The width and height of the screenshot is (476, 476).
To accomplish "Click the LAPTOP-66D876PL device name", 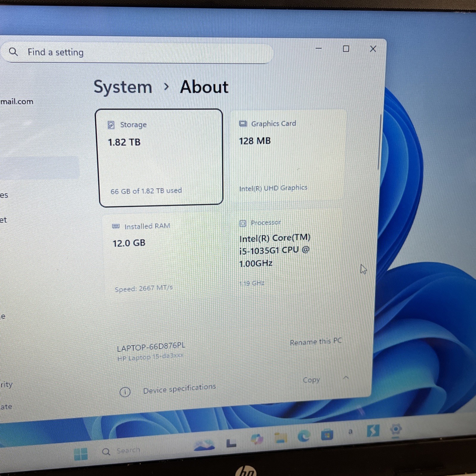I will 151,347.
